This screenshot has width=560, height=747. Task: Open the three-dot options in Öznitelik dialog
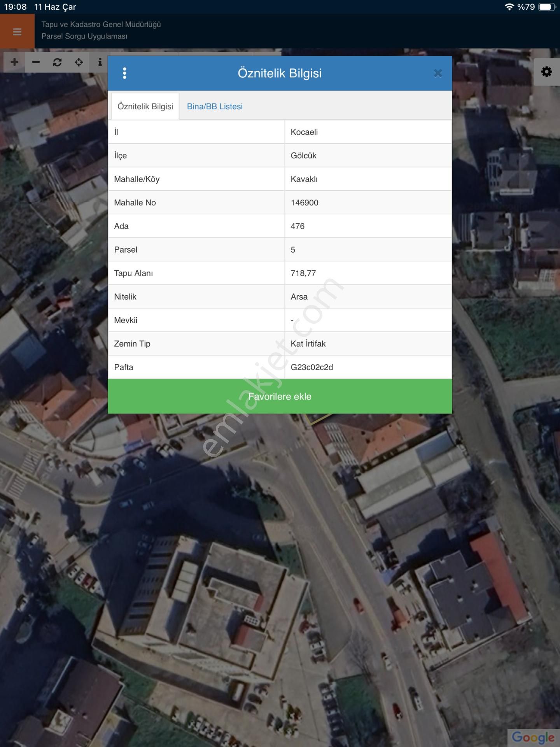(124, 73)
